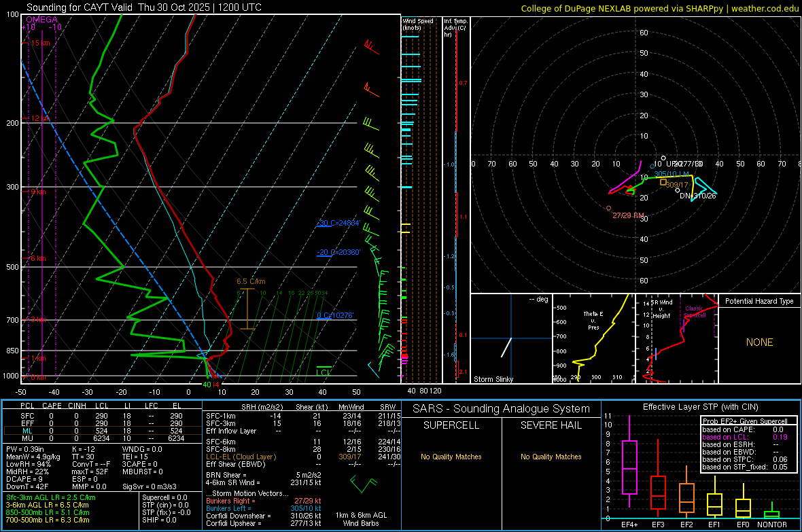Click the 'Inf. Temp. Adv.' panel header
This screenshot has height=532, width=802.
[455, 28]
